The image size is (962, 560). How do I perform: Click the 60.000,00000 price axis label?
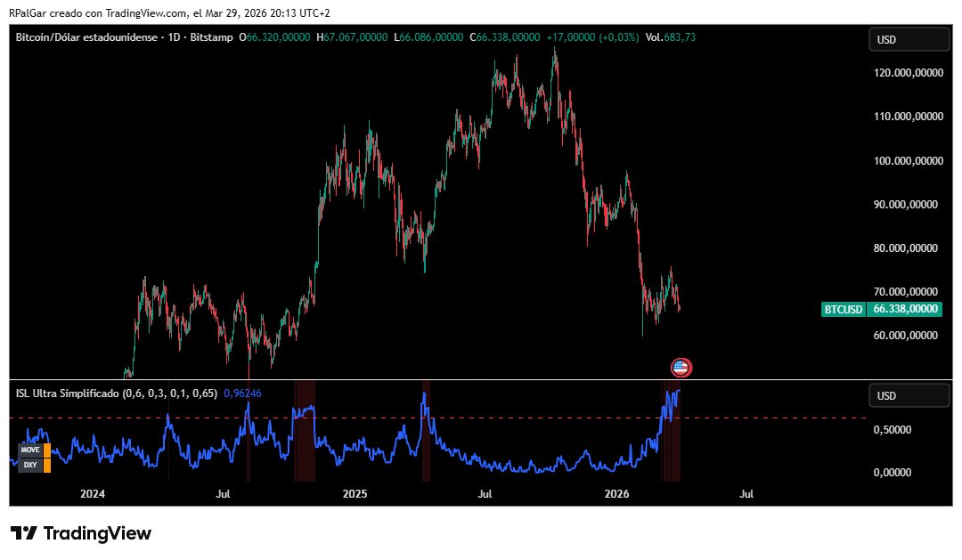coord(906,336)
